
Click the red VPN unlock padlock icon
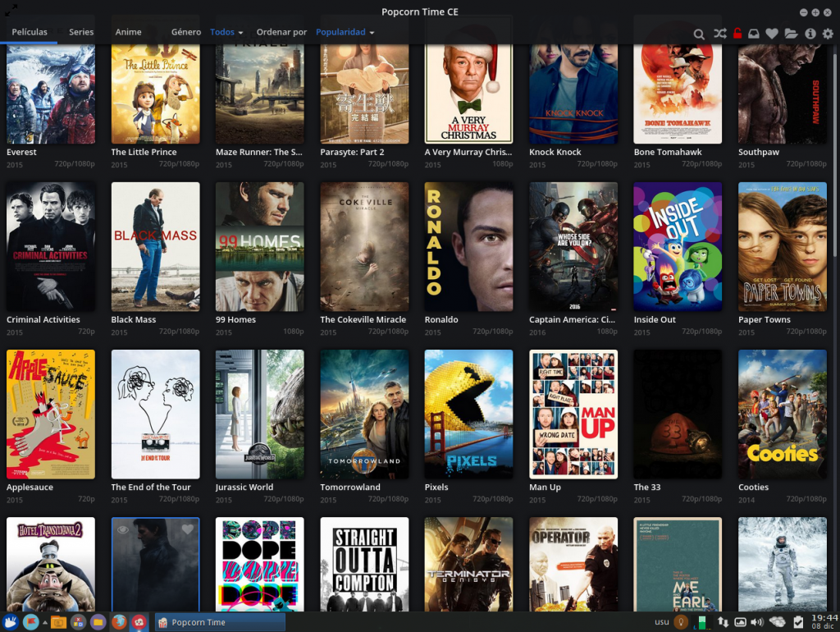[x=737, y=33]
